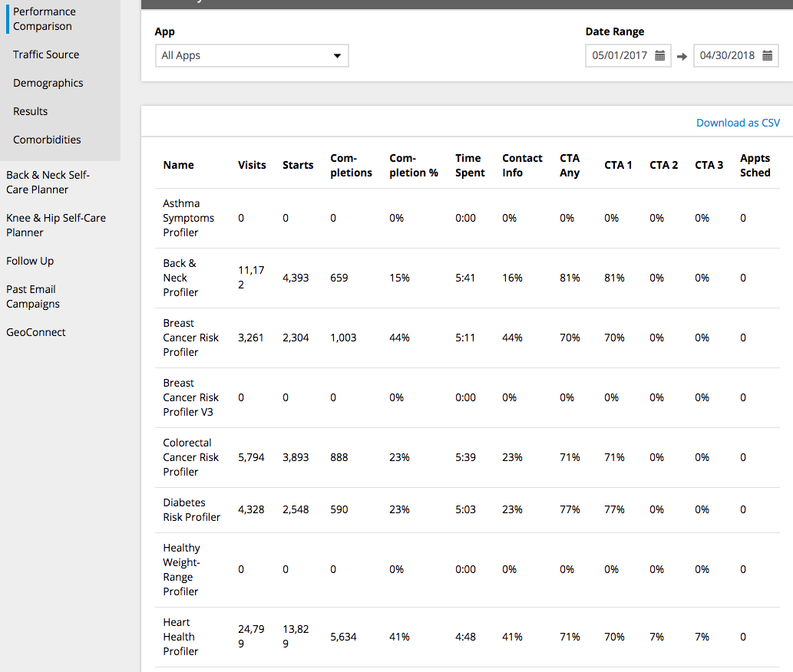The height and width of the screenshot is (672, 793).
Task: Click the Starts column header
Action: (298, 165)
